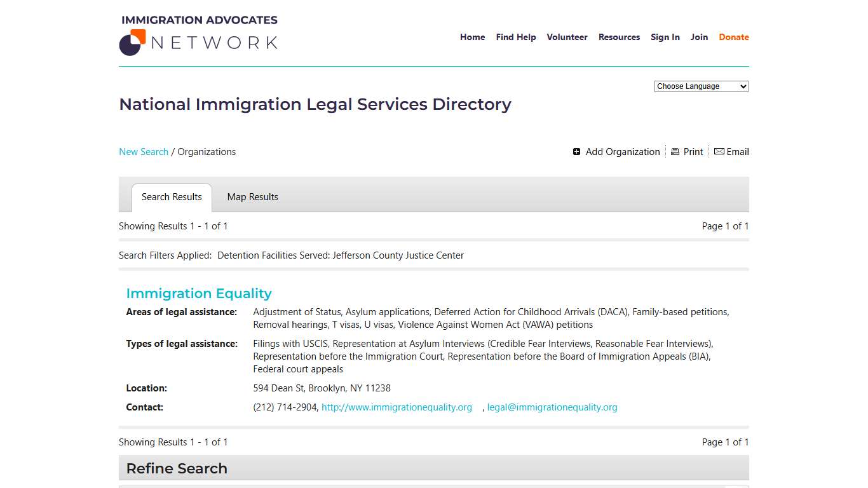Click Sign In
868x488 pixels.
pyautogui.click(x=665, y=37)
